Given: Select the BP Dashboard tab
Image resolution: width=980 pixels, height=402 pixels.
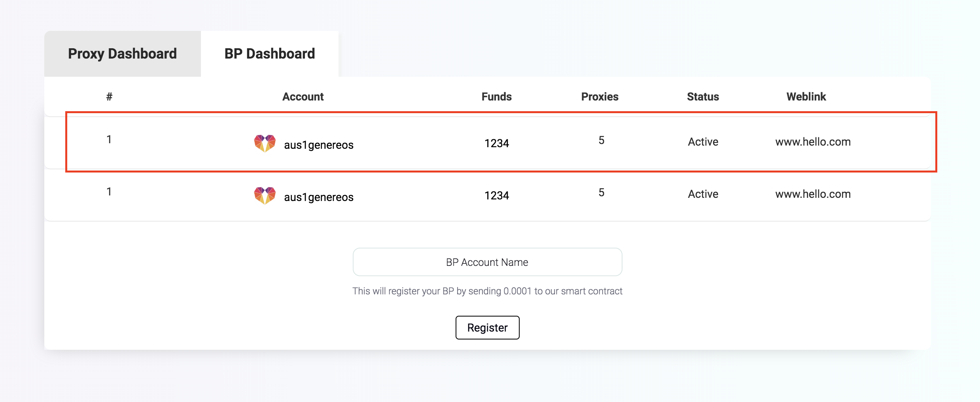Looking at the screenshot, I should pos(270,54).
